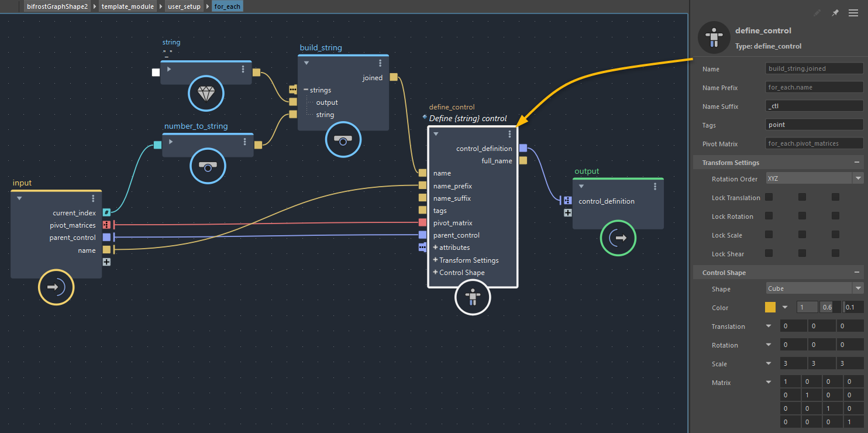Select user_setup in the breadcrumb path
This screenshot has width=868, height=433.
184,6
